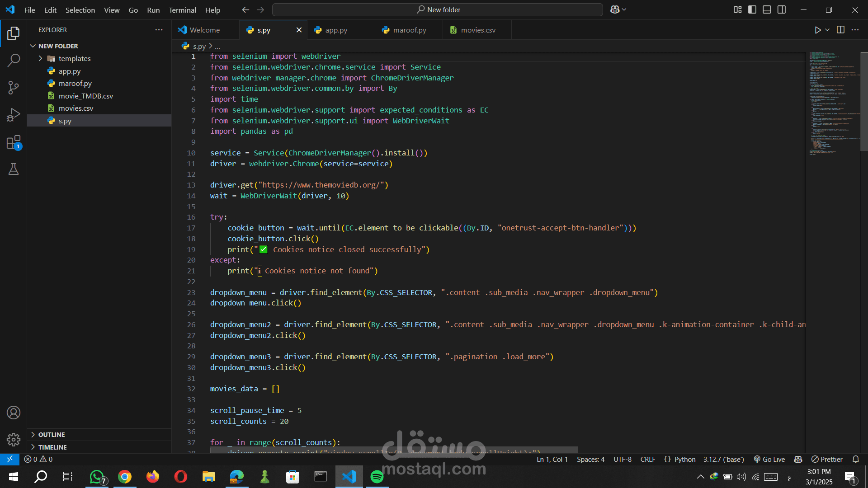Click the editor vertical scrollbar slider

pyautogui.click(x=863, y=102)
